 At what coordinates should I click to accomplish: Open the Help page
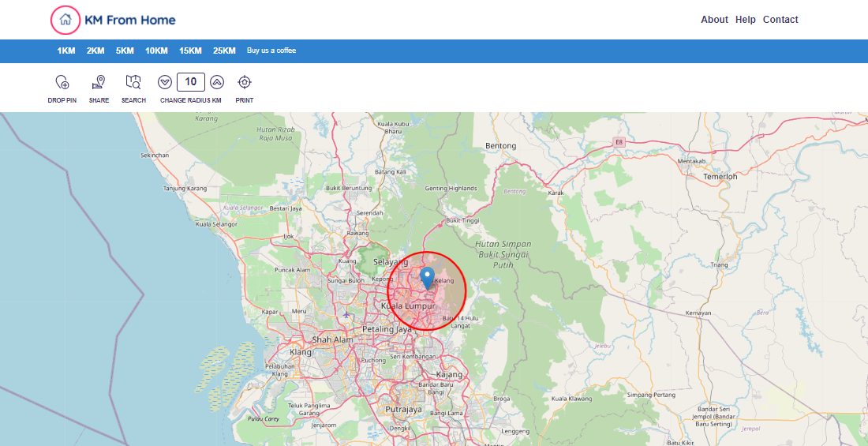(746, 20)
